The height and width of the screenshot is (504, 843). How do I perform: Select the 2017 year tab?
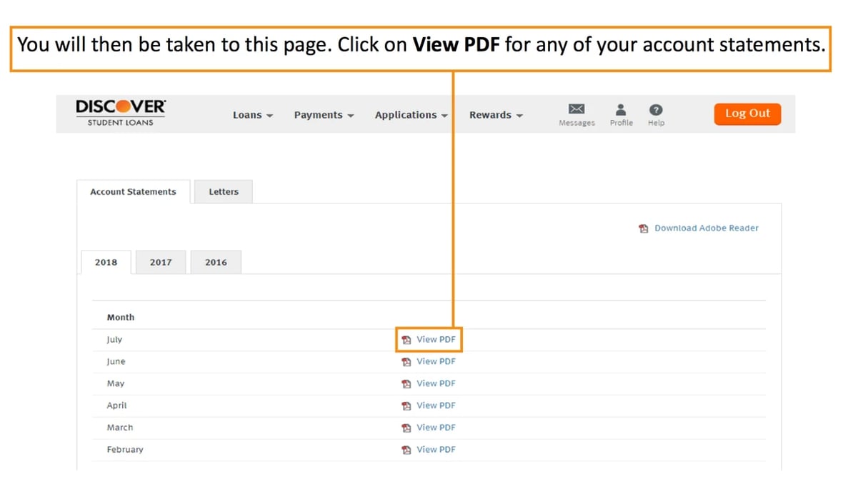(161, 263)
